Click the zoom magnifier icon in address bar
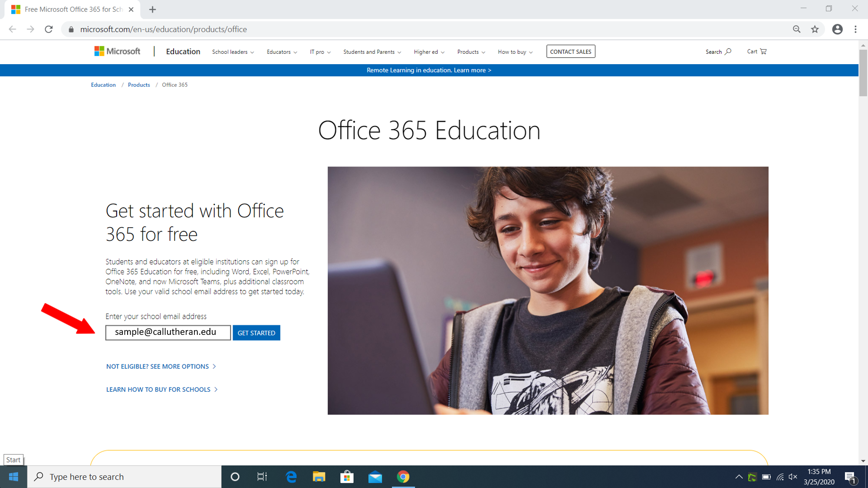The image size is (868, 488). pos(796,29)
